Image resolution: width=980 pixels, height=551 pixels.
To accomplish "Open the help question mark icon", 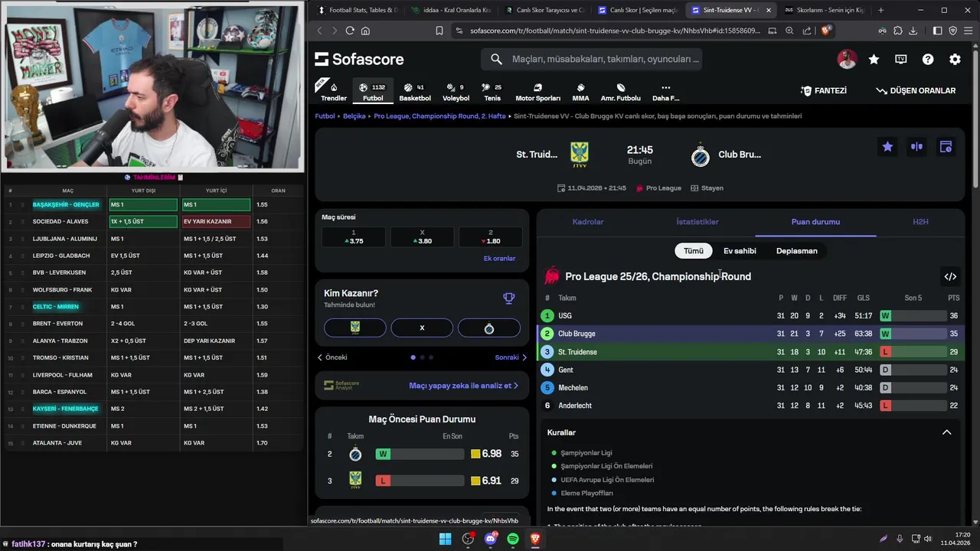I will click(x=928, y=59).
